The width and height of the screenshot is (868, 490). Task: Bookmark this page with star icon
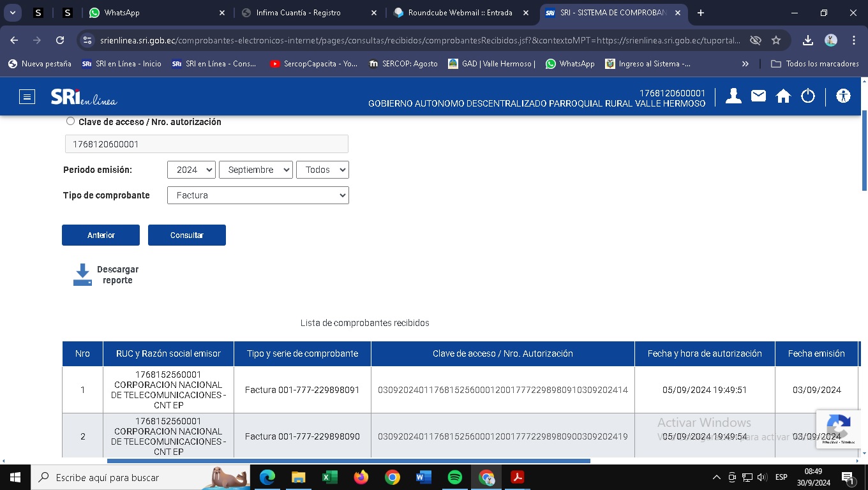point(776,40)
